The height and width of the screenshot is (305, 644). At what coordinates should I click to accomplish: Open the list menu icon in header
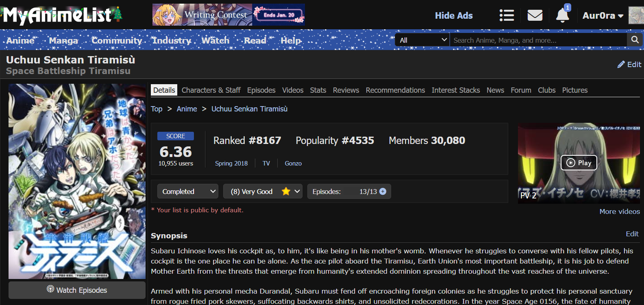[x=507, y=15]
